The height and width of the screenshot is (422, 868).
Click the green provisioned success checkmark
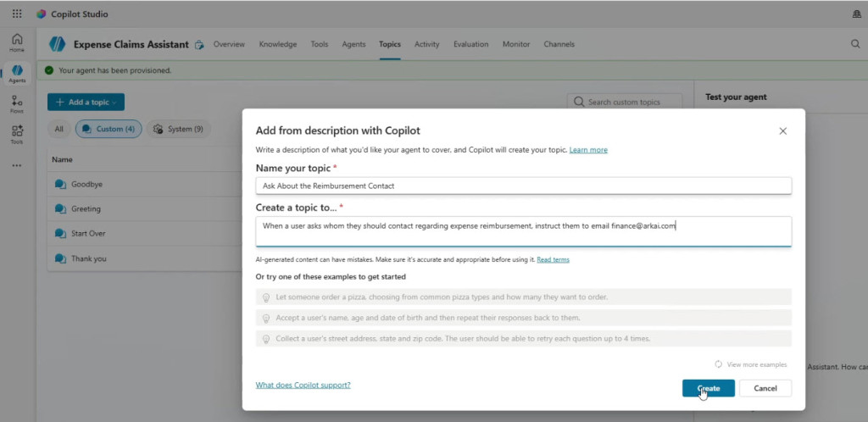(x=49, y=70)
